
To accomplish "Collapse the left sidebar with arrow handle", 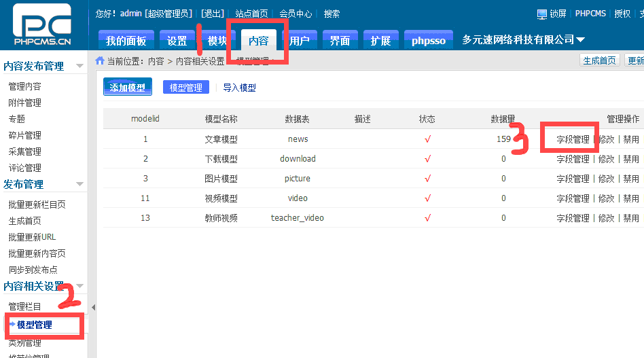I will click(x=93, y=307).
